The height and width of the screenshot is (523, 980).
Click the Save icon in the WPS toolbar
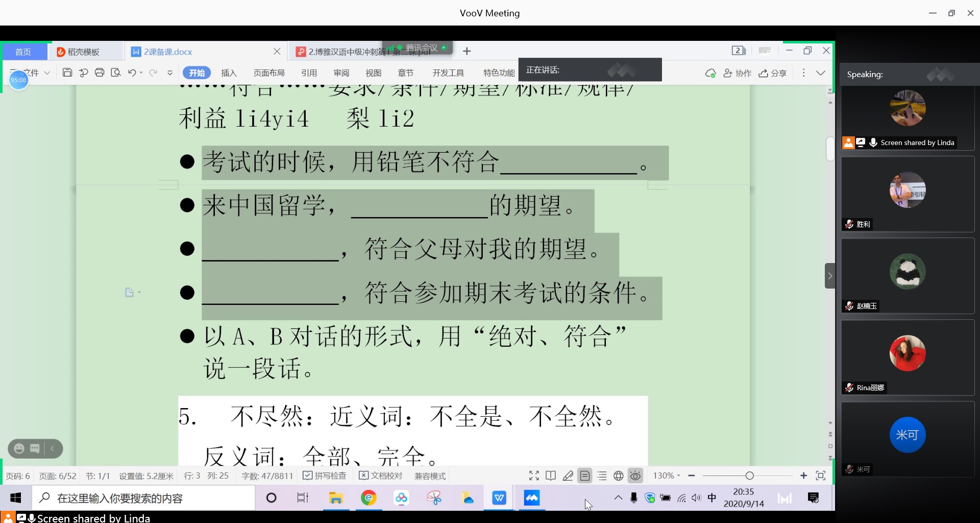pos(67,73)
